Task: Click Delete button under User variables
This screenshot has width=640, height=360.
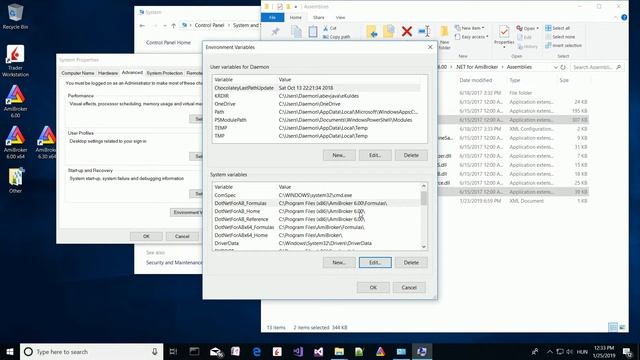Action: 411,155
